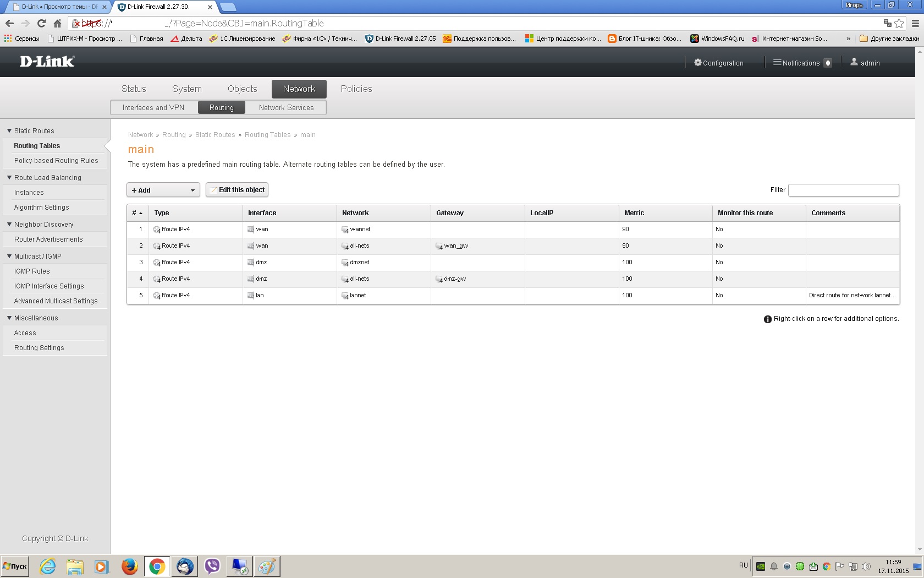
Task: Open Policy-based Routing Rules in sidebar
Action: [56, 161]
